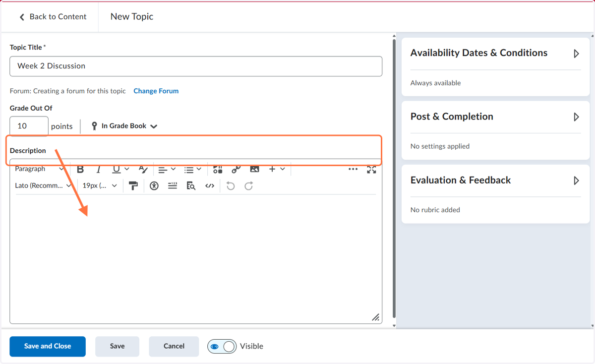This screenshot has height=364, width=595.
Task: Click the 'No settings applied' text
Action: coord(440,146)
